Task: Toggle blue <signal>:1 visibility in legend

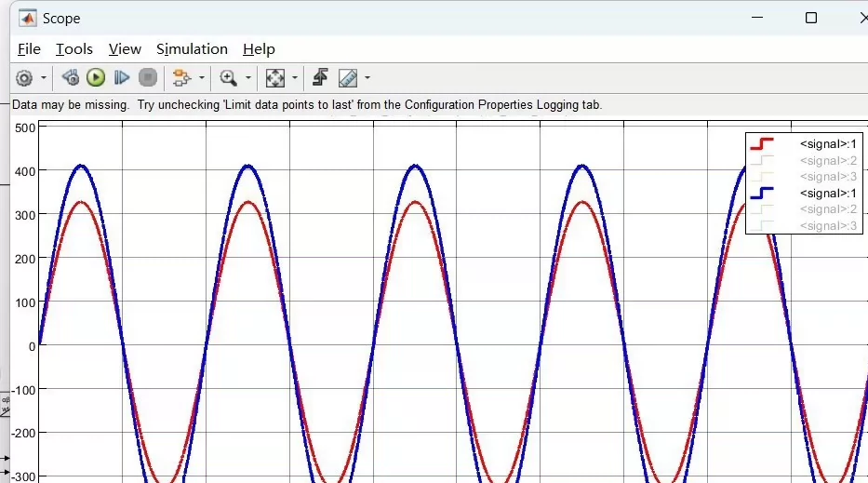Action: pyautogui.click(x=828, y=194)
